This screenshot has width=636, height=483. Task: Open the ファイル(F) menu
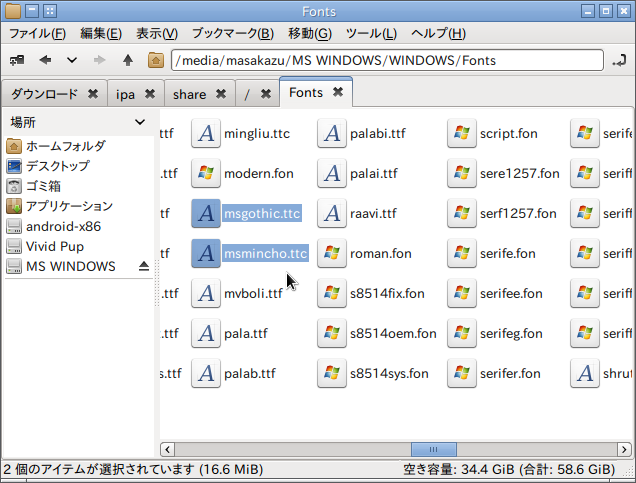click(37, 33)
